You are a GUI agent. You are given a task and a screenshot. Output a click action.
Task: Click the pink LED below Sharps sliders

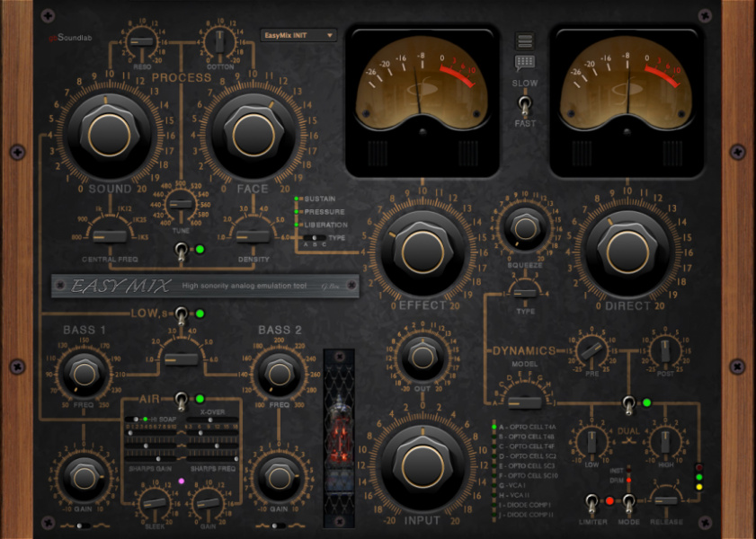182,481
